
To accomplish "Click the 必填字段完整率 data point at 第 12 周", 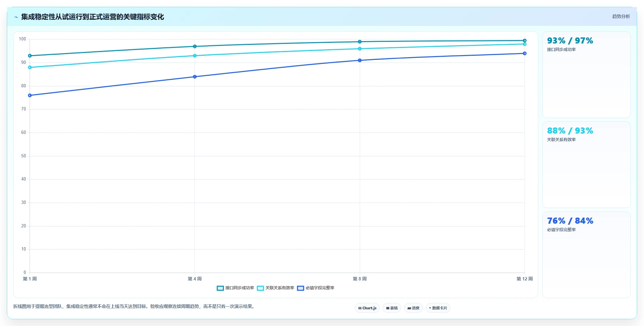I will tap(525, 53).
